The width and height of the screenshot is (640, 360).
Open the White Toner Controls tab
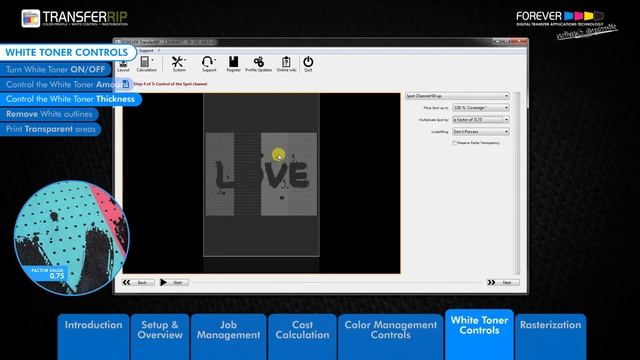coord(480,334)
